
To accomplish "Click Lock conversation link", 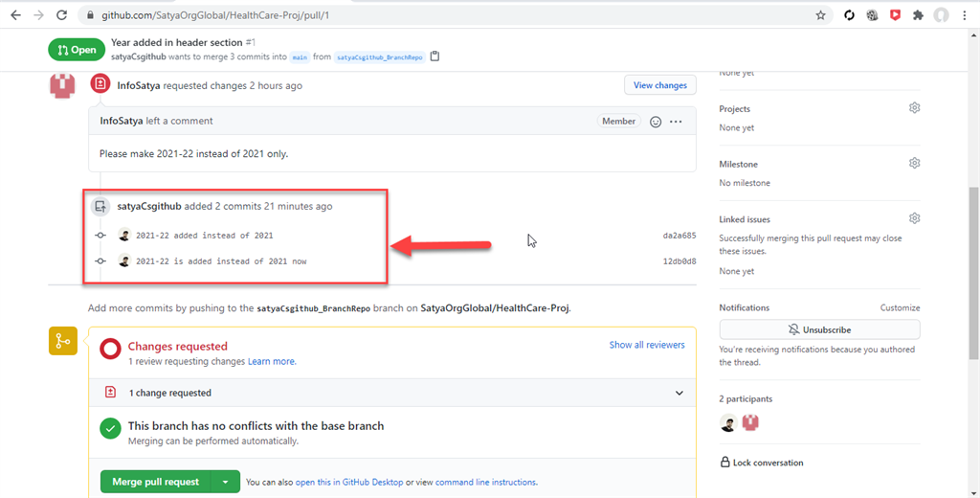I will (x=762, y=463).
